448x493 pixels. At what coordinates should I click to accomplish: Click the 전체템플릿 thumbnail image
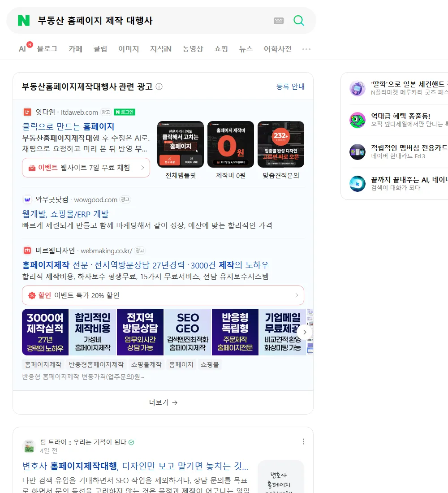click(x=181, y=144)
